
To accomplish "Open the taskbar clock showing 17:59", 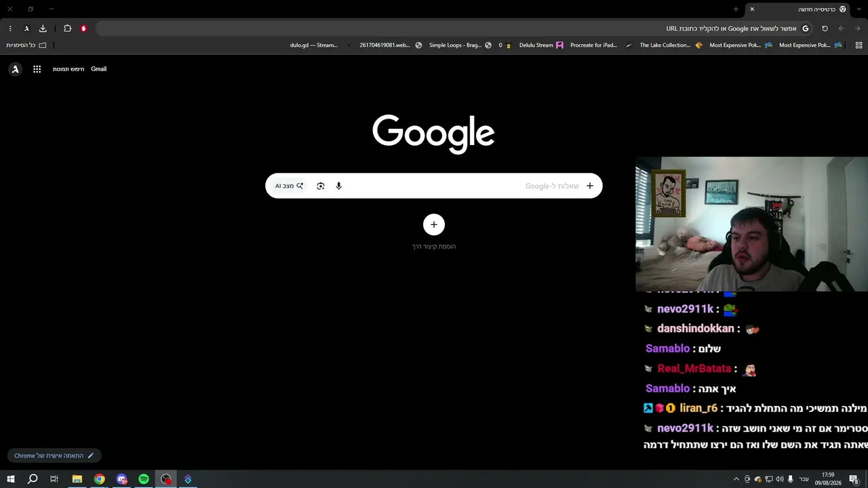I will (x=828, y=479).
